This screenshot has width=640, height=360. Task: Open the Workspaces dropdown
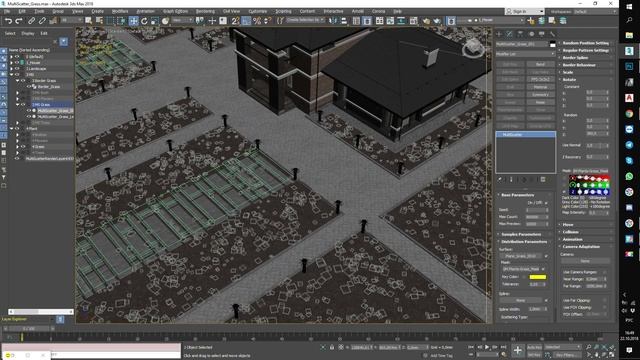tap(595, 11)
